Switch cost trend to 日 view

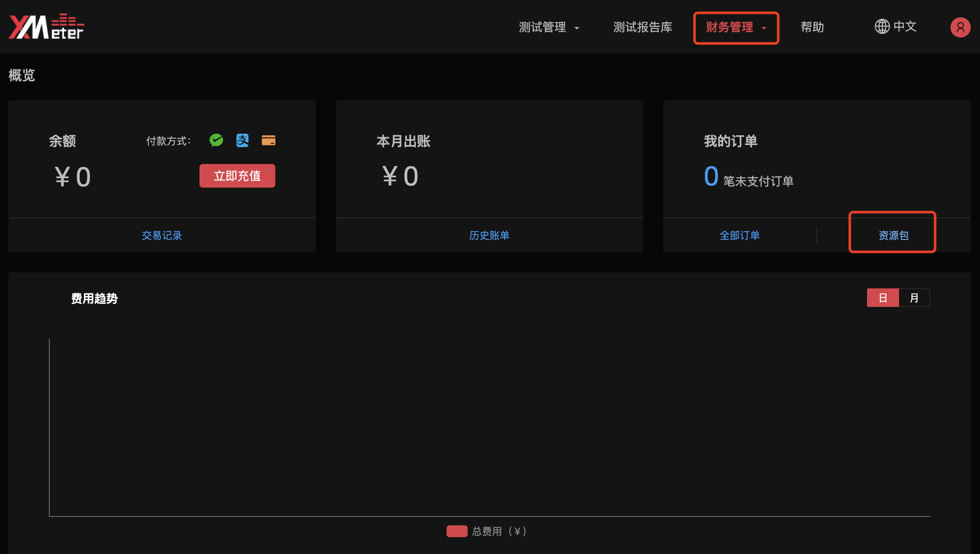tap(883, 298)
